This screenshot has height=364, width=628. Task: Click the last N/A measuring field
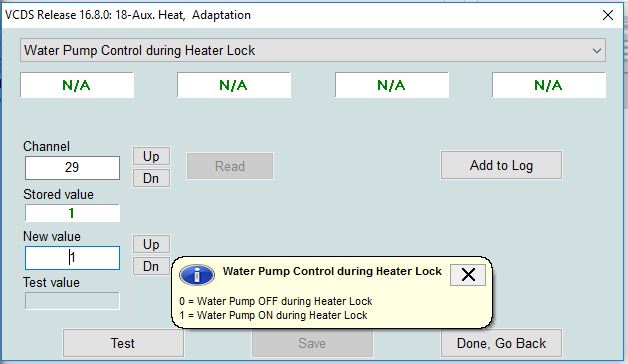[549, 85]
